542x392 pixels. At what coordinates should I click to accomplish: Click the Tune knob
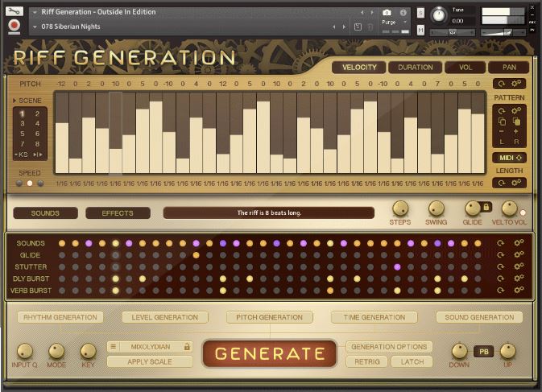pyautogui.click(x=439, y=15)
